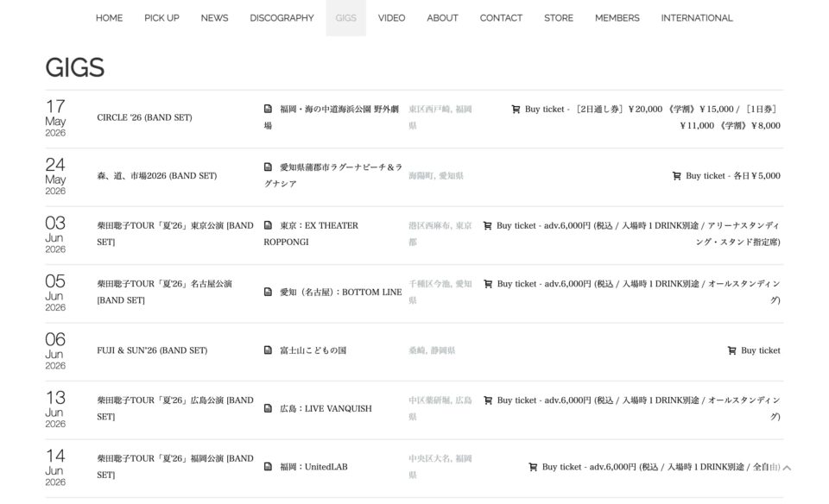Open the HOME menu item
Image resolution: width=829 pixels, height=504 pixels.
109,18
